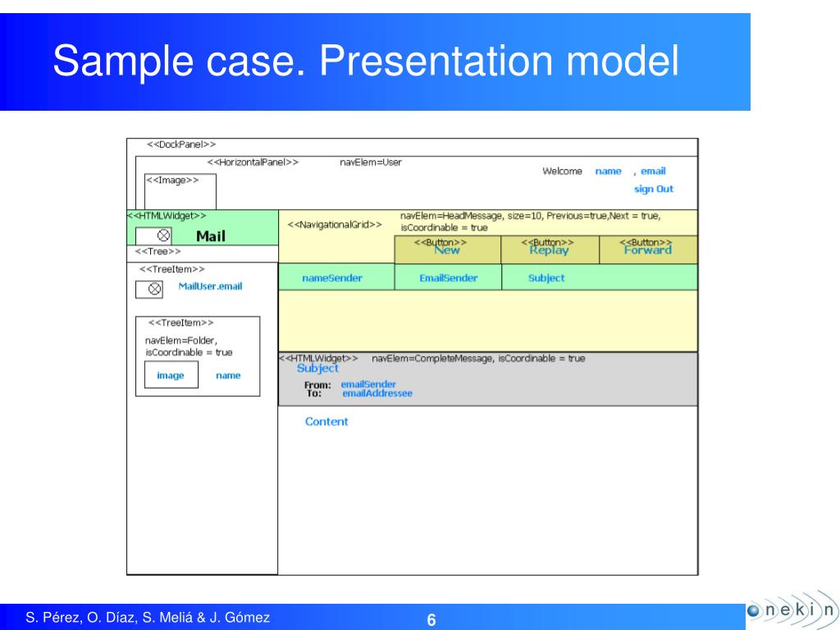This screenshot has height=630, width=840.
Task: Click the Welcome text
Action: (x=562, y=171)
